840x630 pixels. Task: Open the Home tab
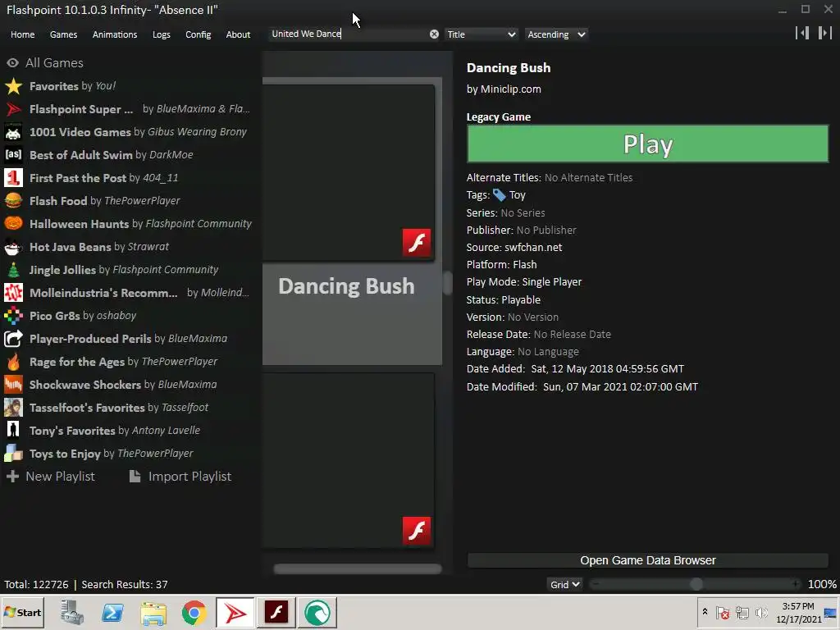[x=22, y=34]
